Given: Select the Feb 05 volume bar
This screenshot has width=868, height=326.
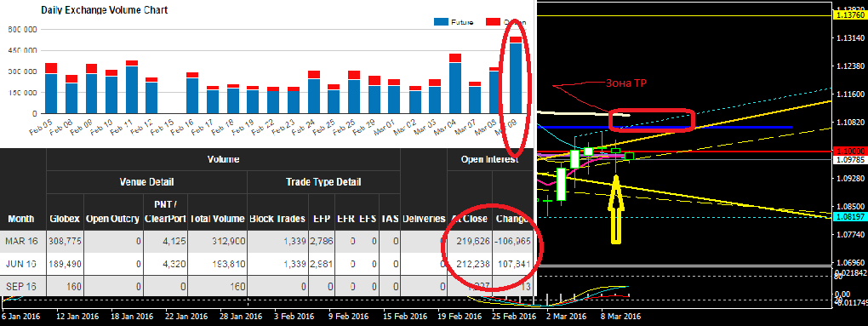Looking at the screenshot, I should (x=51, y=88).
